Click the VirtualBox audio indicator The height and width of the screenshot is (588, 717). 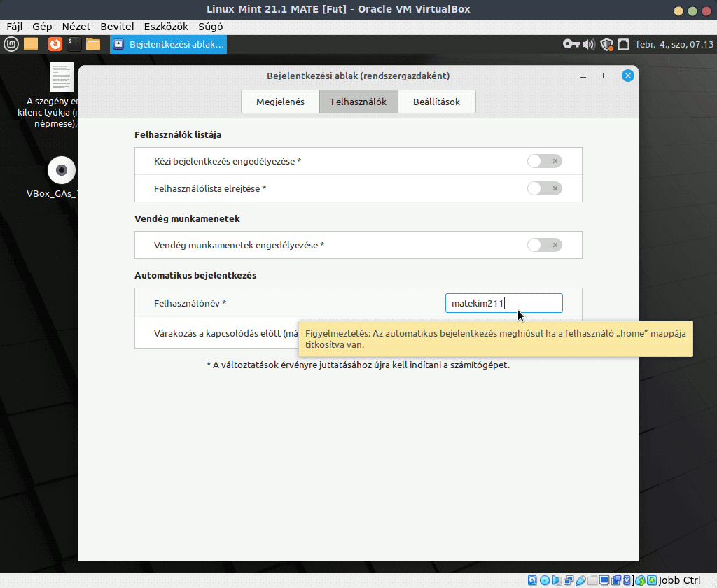(x=557, y=580)
